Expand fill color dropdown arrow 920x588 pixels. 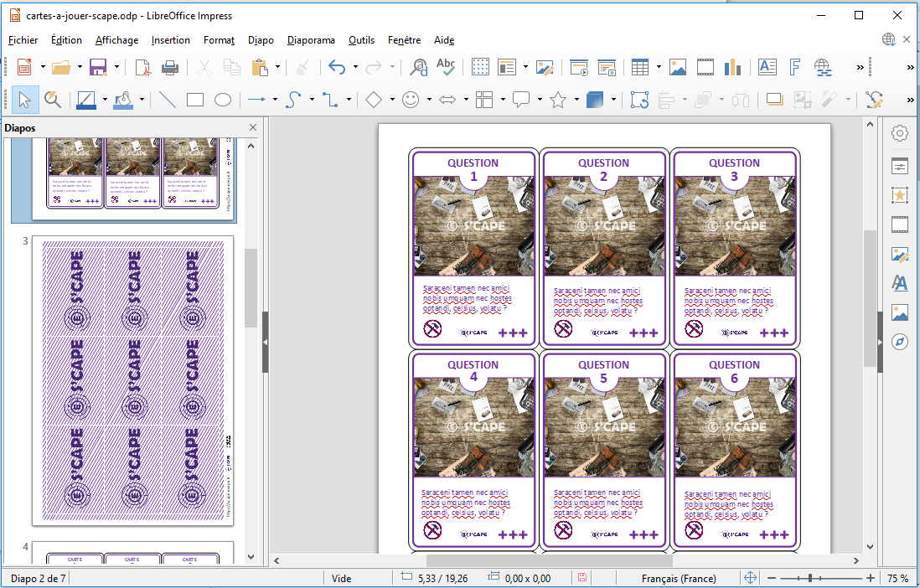(142, 100)
